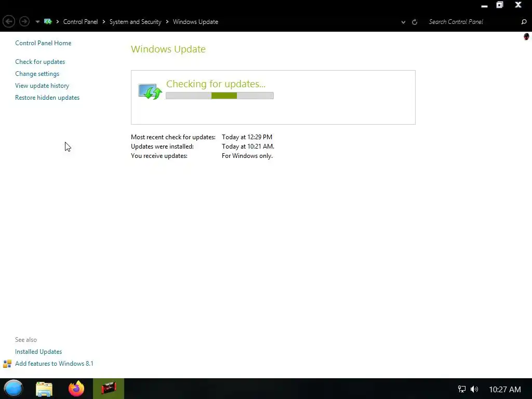Image resolution: width=532 pixels, height=399 pixels.
Task: Click the 10:27 AM taskbar clock
Action: [505, 390]
